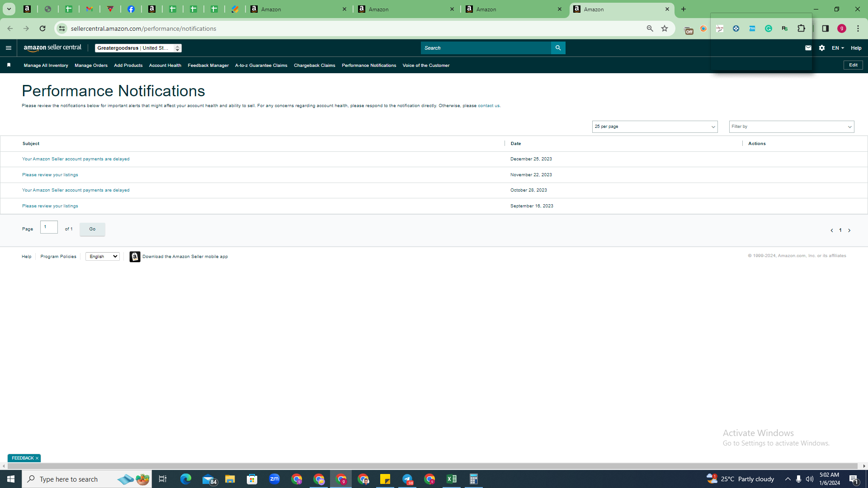Open File Explorer from the taskbar
Image resolution: width=868 pixels, height=488 pixels.
tap(230, 479)
